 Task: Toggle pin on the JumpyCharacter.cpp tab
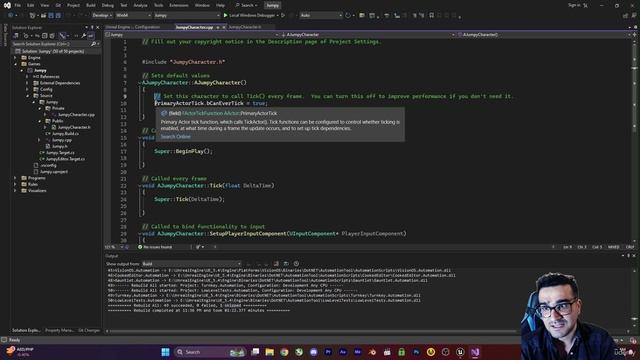(x=218, y=27)
